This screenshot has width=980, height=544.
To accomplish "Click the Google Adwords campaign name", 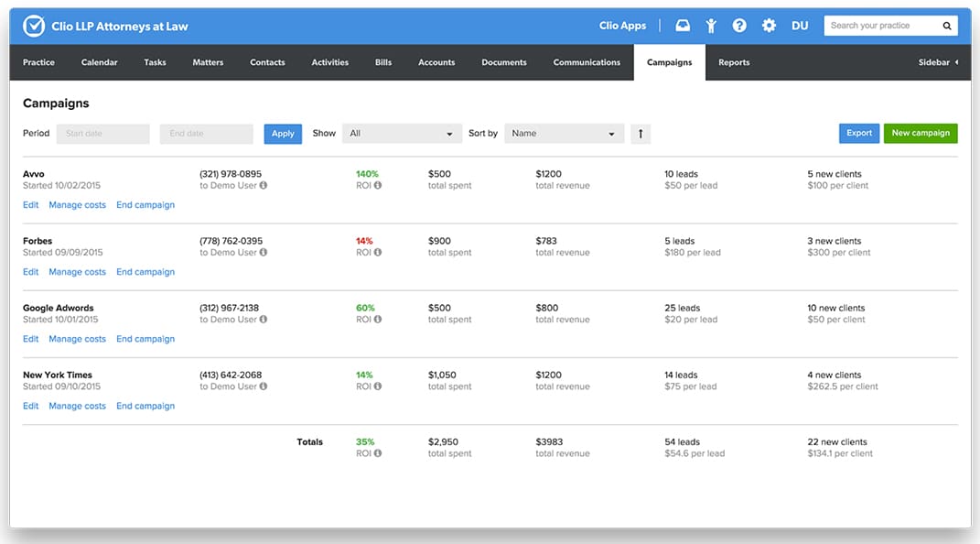I will coord(59,308).
